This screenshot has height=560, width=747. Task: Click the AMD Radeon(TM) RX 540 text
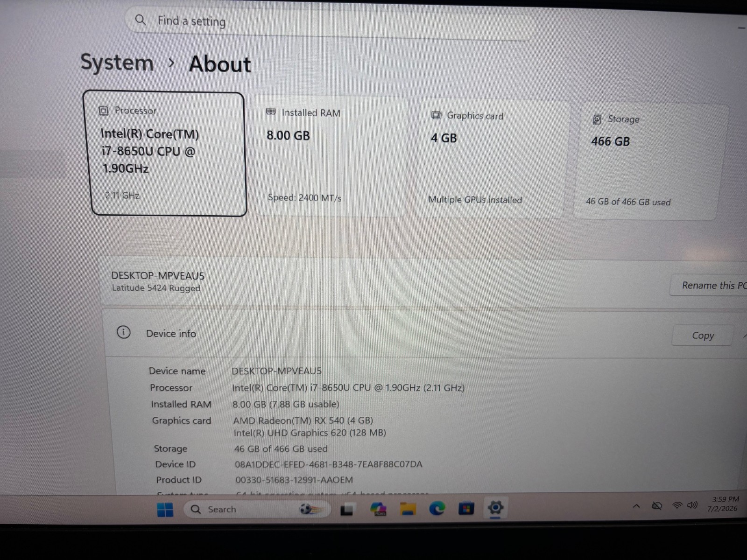coord(303,420)
